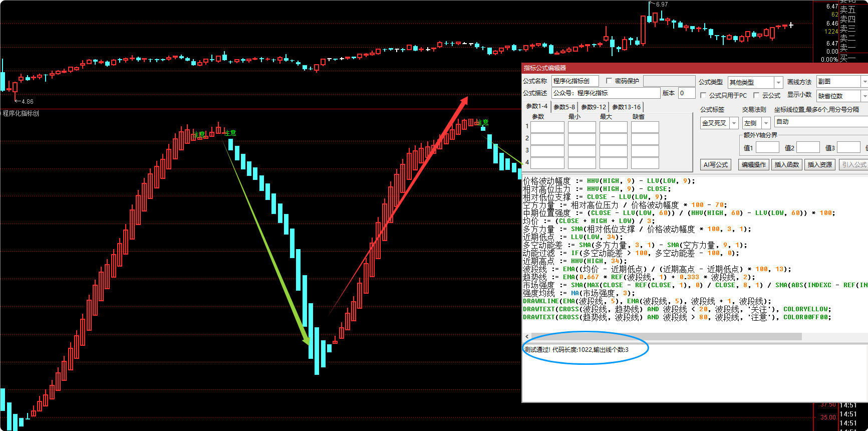Tick the 公式只用于PC checkbox
The width and height of the screenshot is (868, 431).
pyautogui.click(x=703, y=95)
